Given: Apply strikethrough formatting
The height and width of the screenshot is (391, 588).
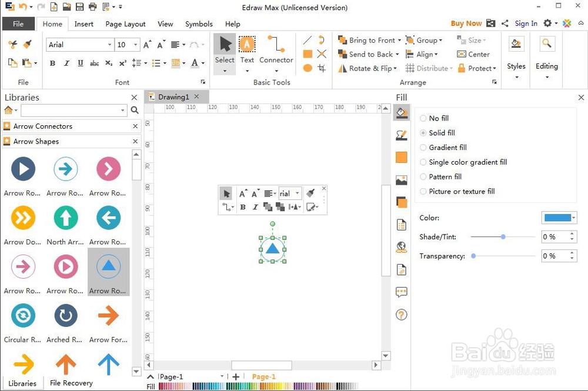Looking at the screenshot, I should [95, 63].
